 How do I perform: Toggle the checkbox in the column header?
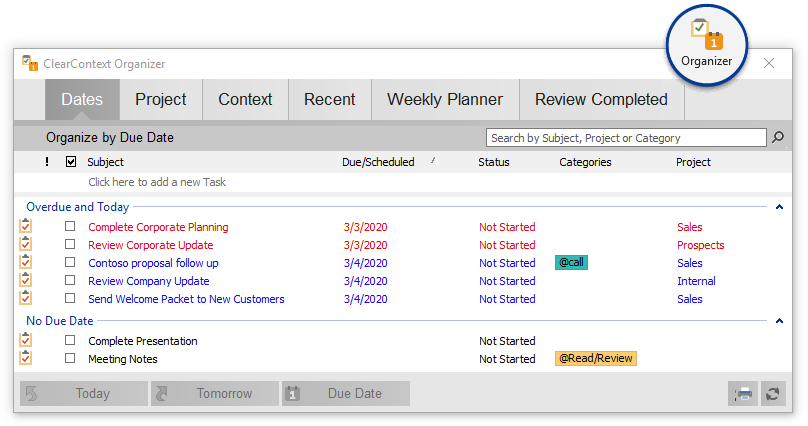[x=71, y=162]
